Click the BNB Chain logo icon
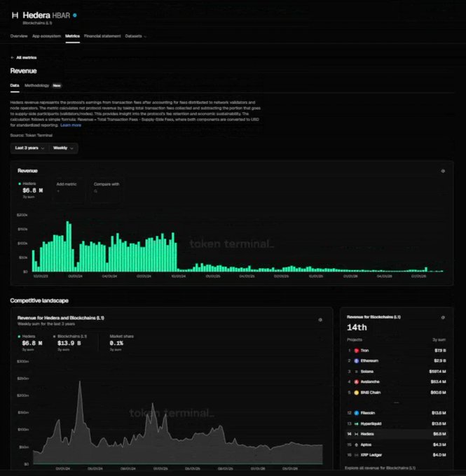 click(x=357, y=393)
